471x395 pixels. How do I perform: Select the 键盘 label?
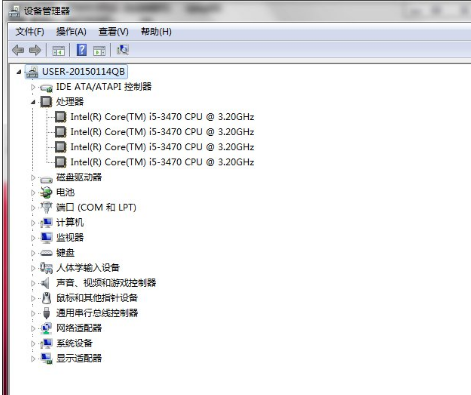pos(65,253)
